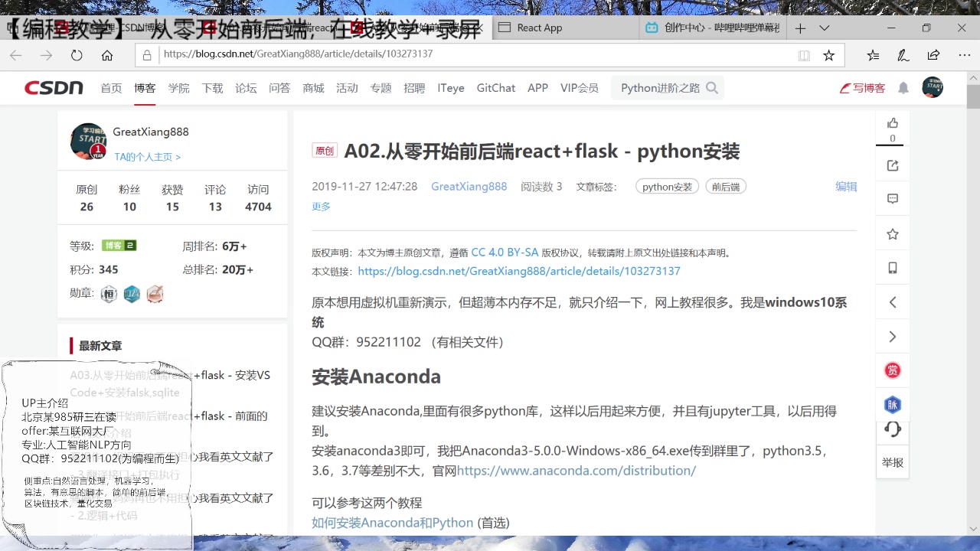The width and height of the screenshot is (980, 551).
Task: Open reading view from address bar
Action: tap(804, 55)
